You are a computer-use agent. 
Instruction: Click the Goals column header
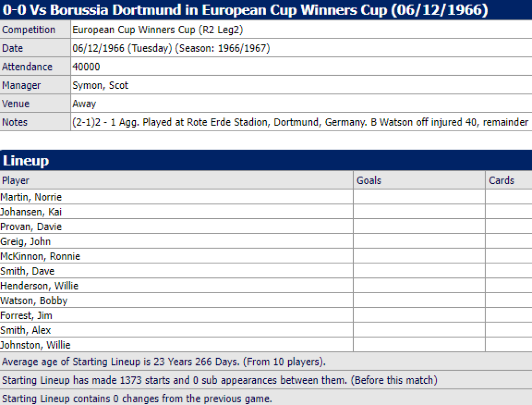coord(369,181)
